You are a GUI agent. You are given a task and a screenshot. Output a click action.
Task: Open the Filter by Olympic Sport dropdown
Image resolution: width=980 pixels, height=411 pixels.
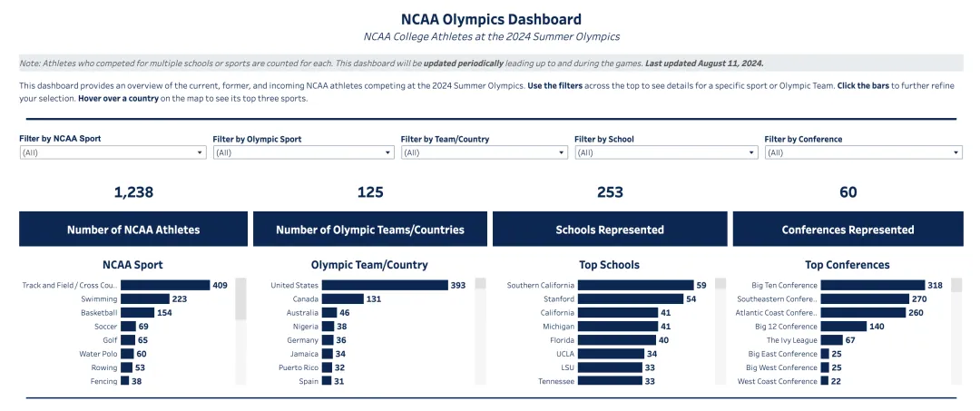[x=303, y=152]
